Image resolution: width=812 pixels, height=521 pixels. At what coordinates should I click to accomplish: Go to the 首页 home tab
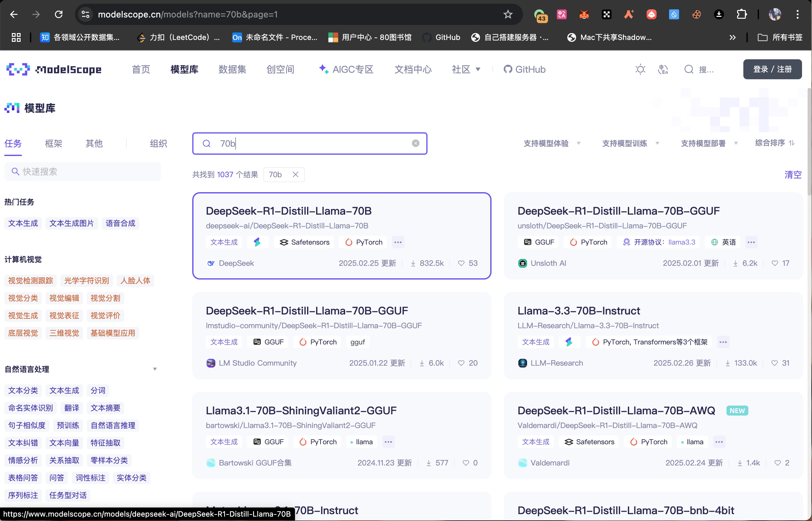click(141, 69)
